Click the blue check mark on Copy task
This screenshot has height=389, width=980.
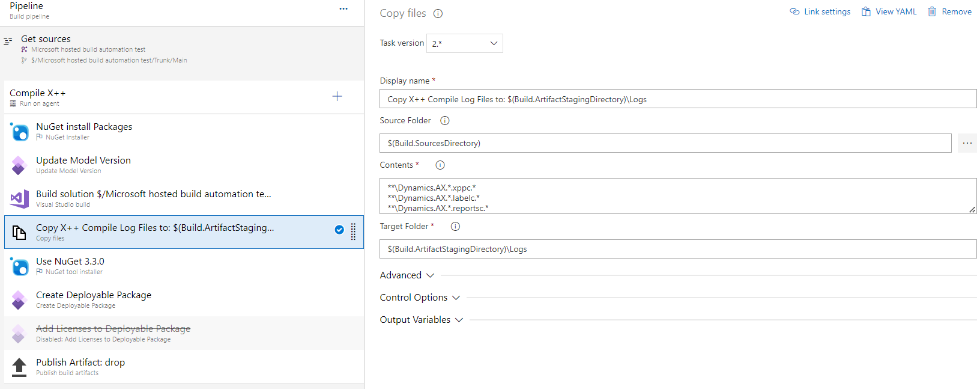pyautogui.click(x=339, y=230)
